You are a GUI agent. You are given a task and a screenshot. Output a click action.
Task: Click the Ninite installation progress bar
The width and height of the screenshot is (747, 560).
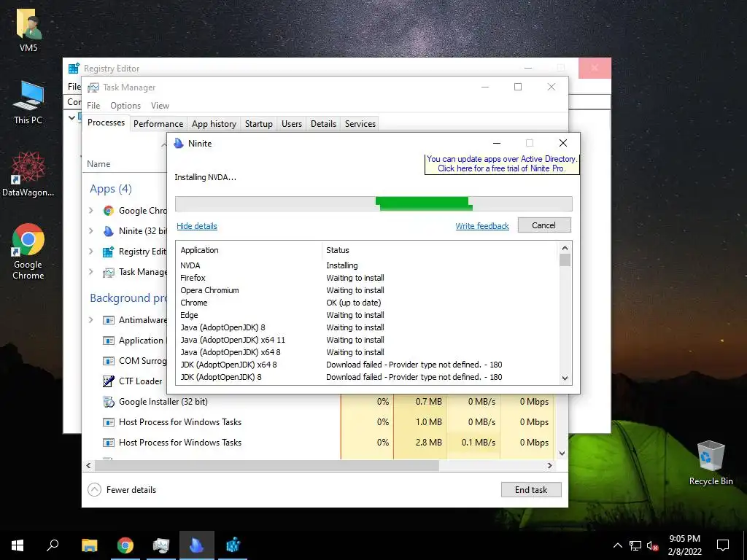(x=373, y=204)
